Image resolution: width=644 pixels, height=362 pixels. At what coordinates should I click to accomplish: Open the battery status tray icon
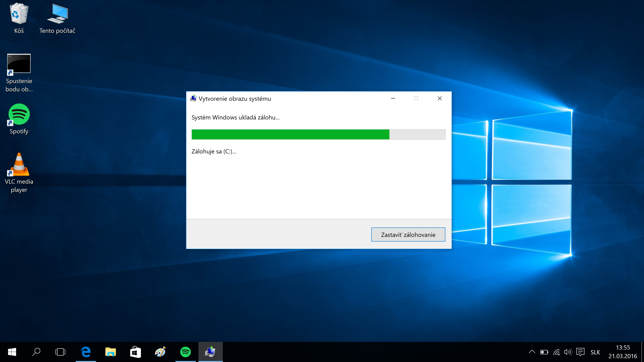[x=544, y=352]
